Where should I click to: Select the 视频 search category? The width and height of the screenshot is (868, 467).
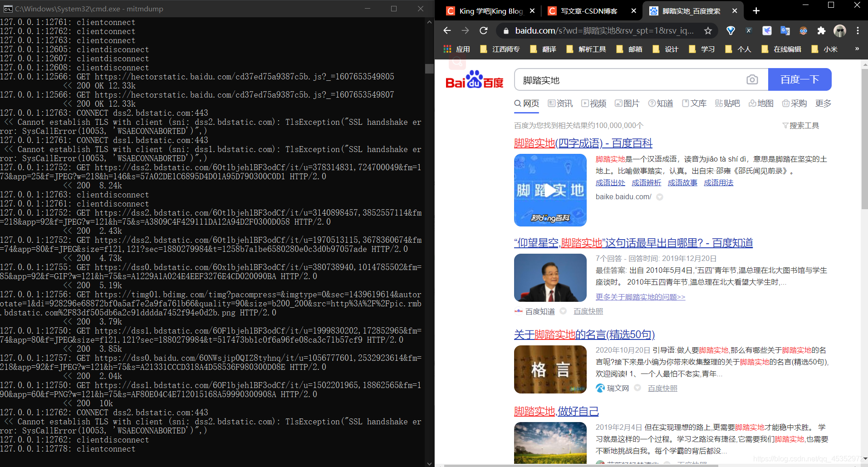[x=594, y=103]
